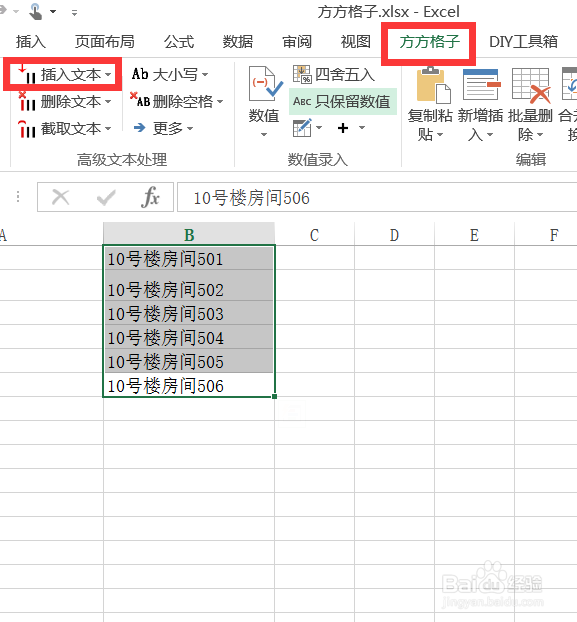Viewport: 577px width, 622px height.
Task: Open the 删除空格 dropdown arrow
Action: tap(220, 102)
